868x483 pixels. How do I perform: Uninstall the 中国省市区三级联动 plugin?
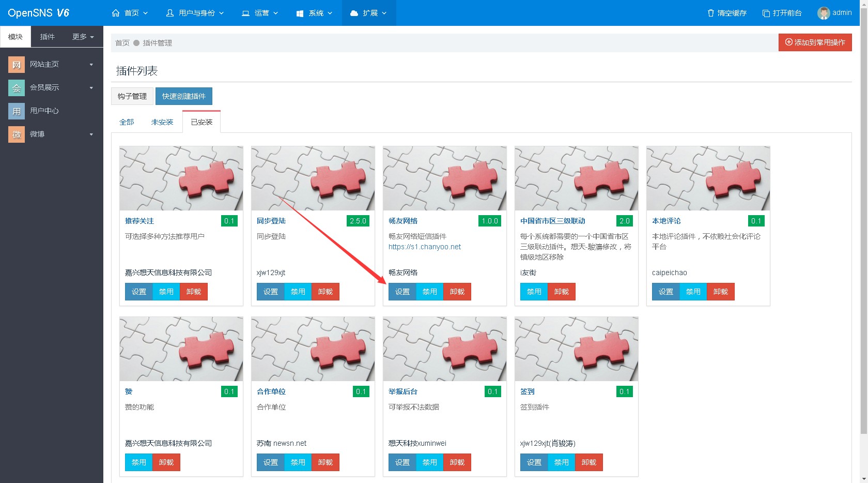(562, 292)
